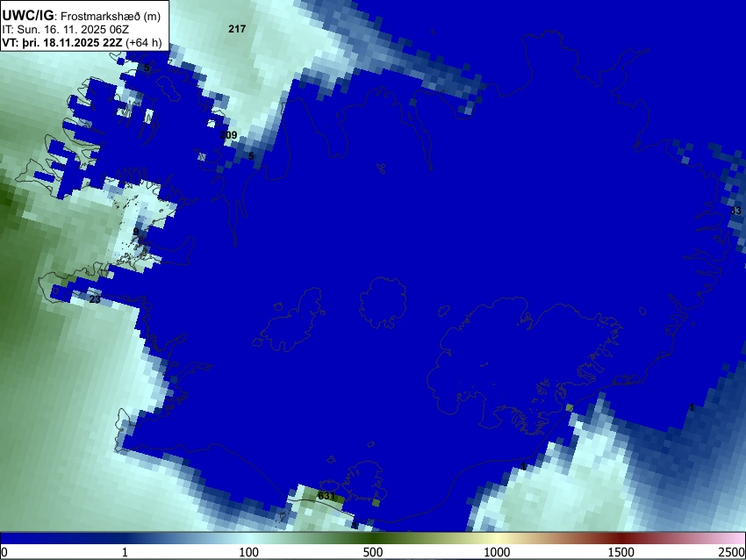Click the '0' tick label on the color scale
This screenshot has width=746, height=560.
4,552
